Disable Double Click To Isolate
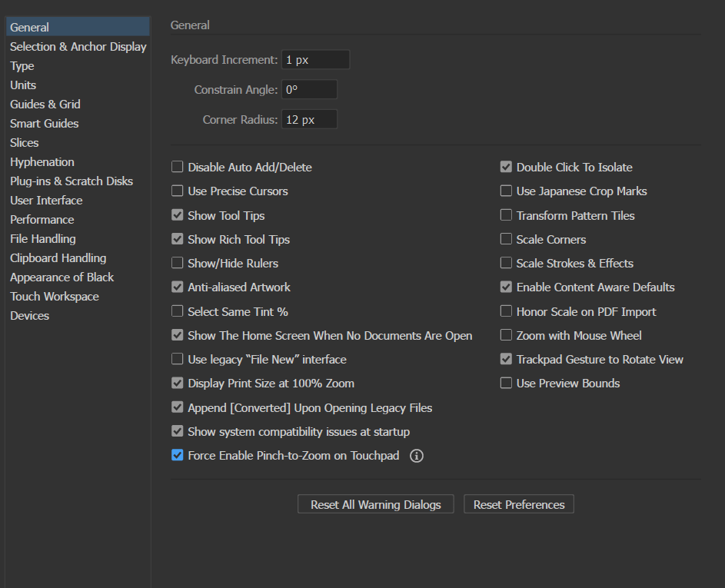 tap(506, 167)
